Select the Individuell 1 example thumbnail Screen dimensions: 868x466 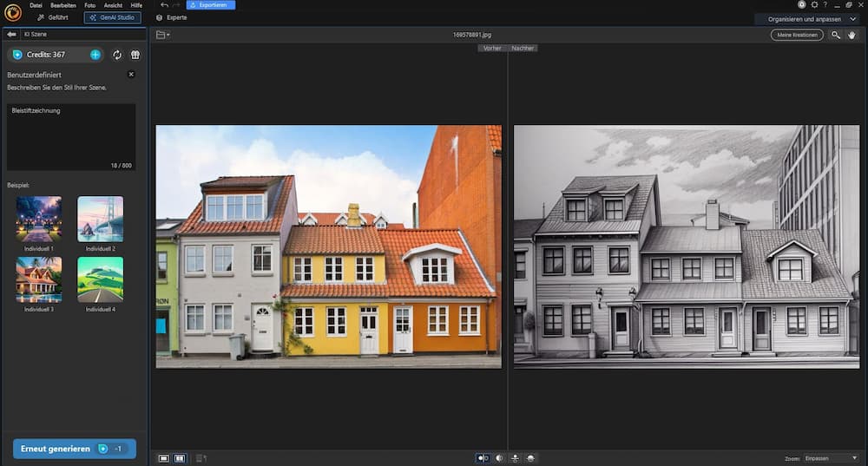click(39, 220)
